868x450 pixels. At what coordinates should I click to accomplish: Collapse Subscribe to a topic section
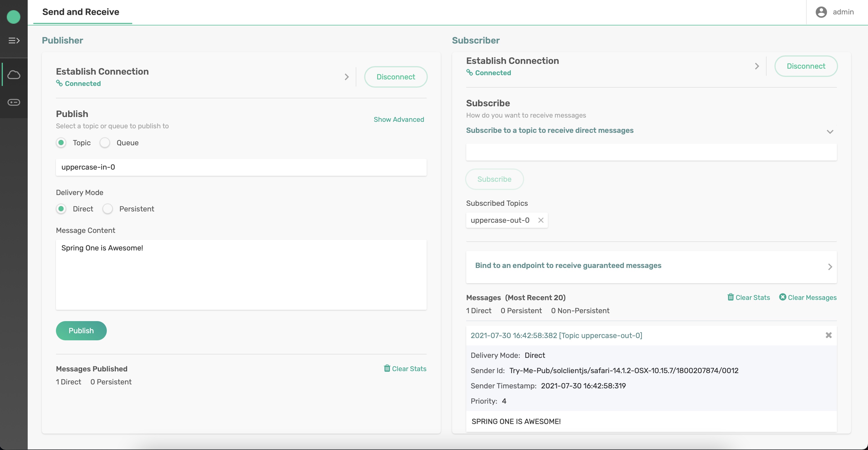pos(830,131)
